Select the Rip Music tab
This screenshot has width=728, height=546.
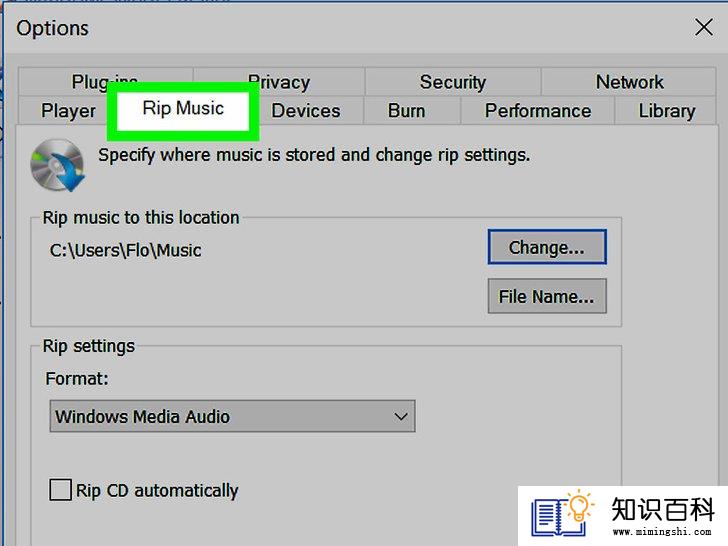[183, 109]
